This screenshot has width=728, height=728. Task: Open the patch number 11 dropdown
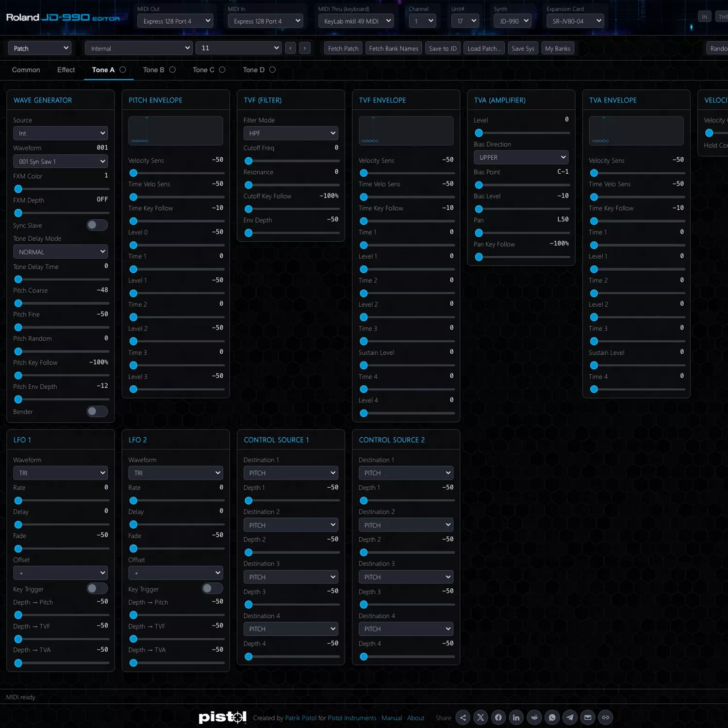pyautogui.click(x=239, y=48)
